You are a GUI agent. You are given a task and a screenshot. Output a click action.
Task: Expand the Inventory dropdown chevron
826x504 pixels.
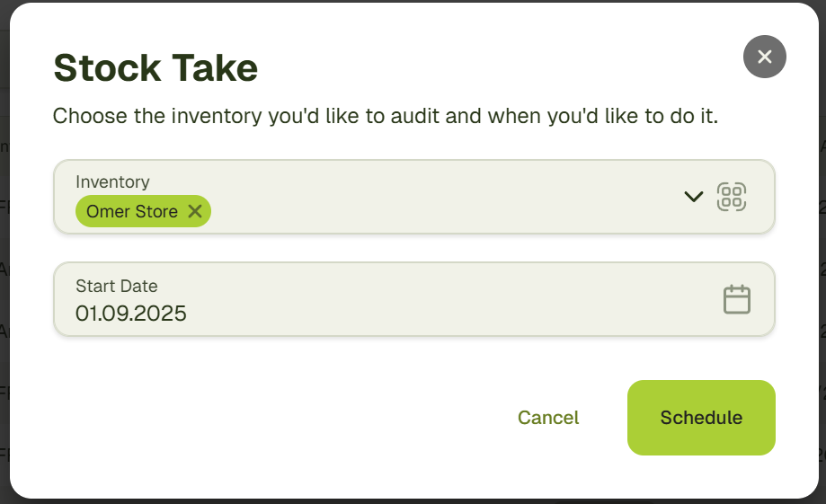(x=693, y=197)
